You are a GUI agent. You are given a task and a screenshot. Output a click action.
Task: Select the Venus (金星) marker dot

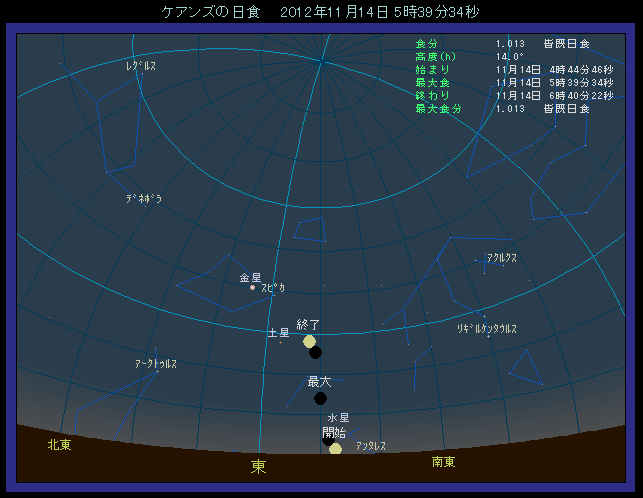(252, 288)
